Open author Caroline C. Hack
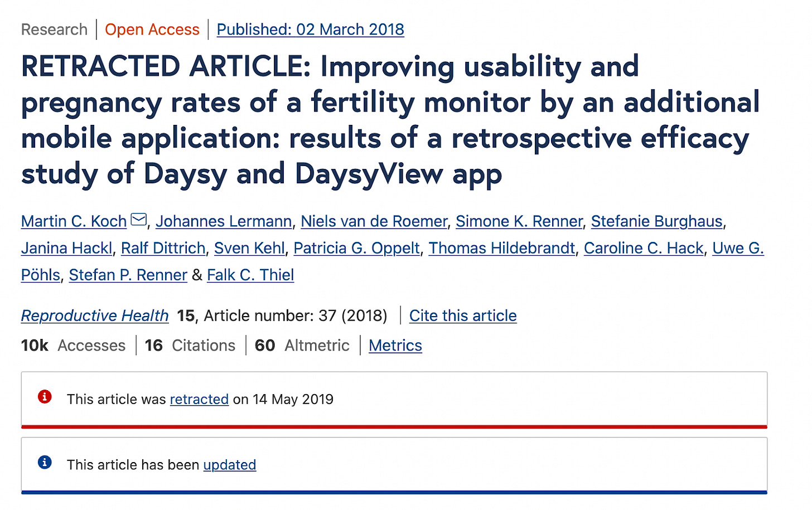812x510 pixels. (644, 248)
